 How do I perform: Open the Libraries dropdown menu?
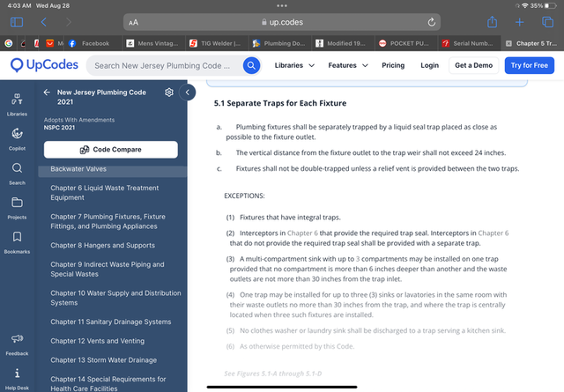tap(294, 65)
